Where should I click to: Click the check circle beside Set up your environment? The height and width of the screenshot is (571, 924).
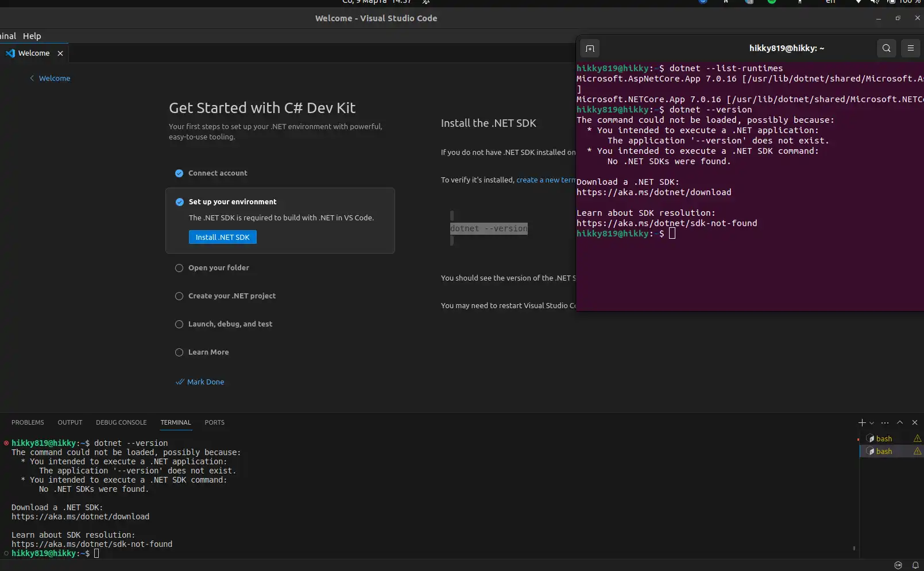pos(180,202)
